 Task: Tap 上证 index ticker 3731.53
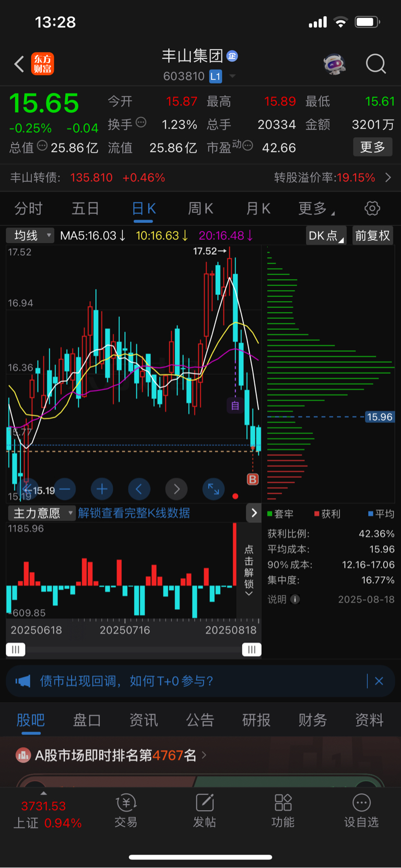[x=43, y=806]
